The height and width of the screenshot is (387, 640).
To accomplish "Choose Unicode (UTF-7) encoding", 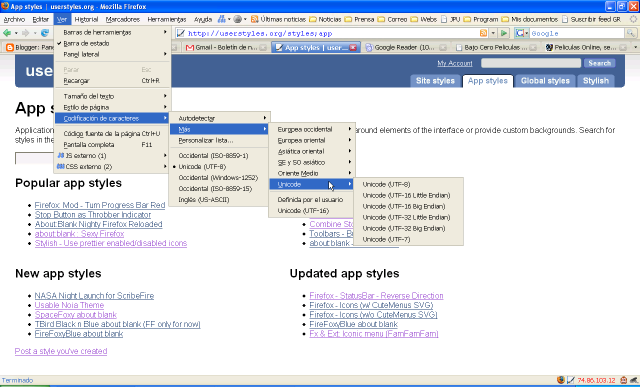I will point(408,240).
